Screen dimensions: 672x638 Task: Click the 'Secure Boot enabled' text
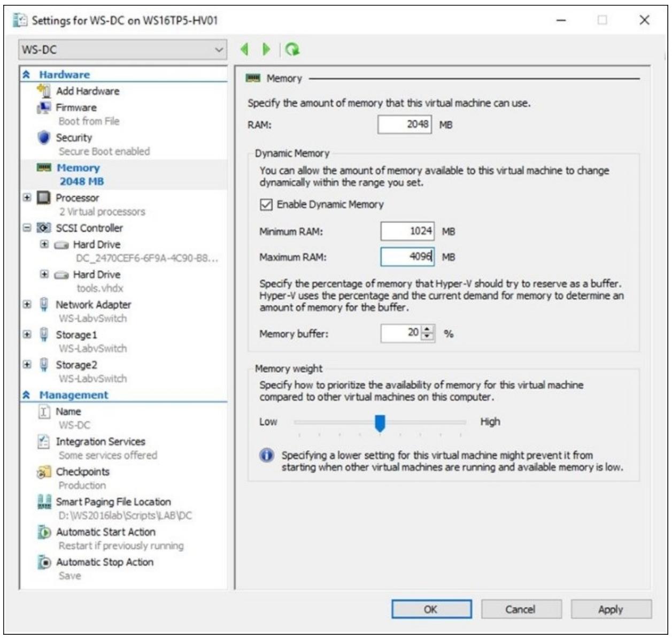coord(104,151)
